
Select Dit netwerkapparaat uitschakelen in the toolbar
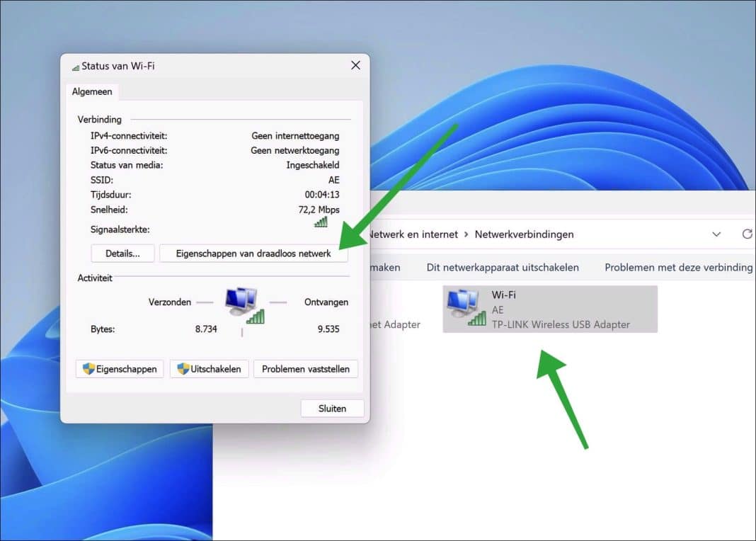coord(505,267)
